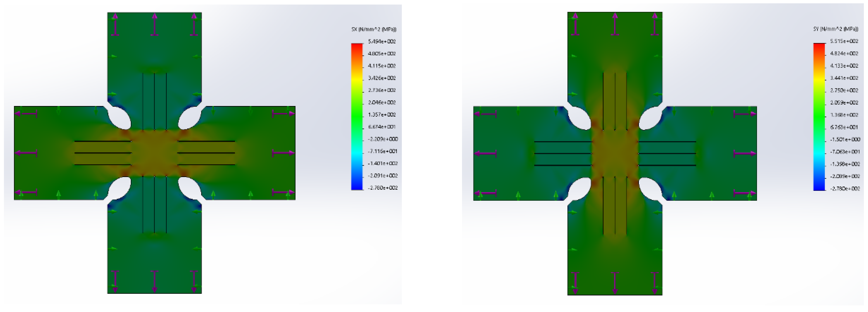868x312 pixels.
Task: Click the 4.115e+002 legend value
Action: (x=381, y=66)
